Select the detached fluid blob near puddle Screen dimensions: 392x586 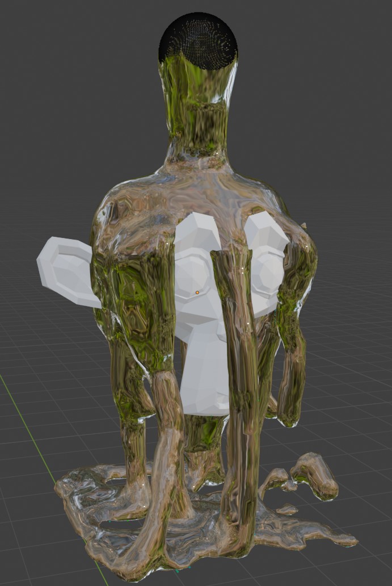314,476
